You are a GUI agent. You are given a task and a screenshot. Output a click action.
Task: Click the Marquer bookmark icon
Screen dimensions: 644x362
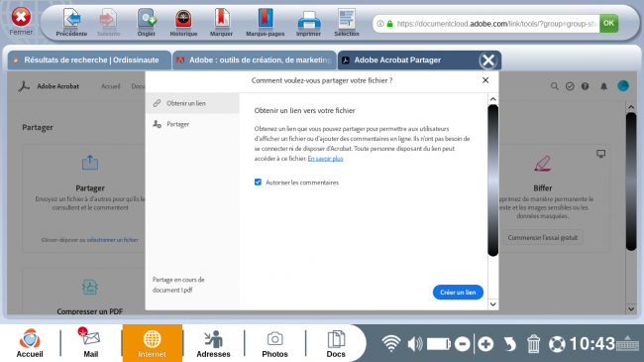221,19
